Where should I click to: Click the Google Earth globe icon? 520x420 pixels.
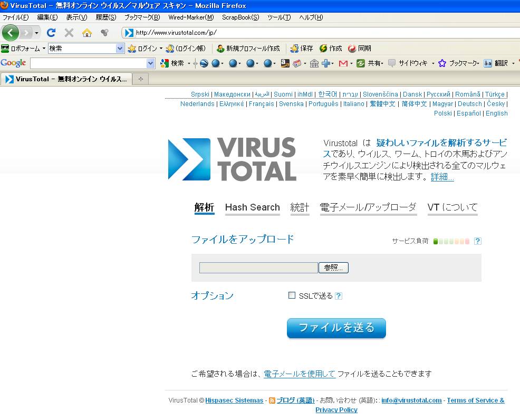point(204,63)
